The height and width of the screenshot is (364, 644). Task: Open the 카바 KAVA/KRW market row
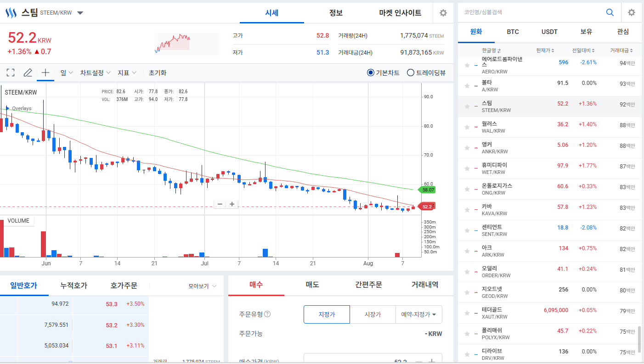click(550, 210)
